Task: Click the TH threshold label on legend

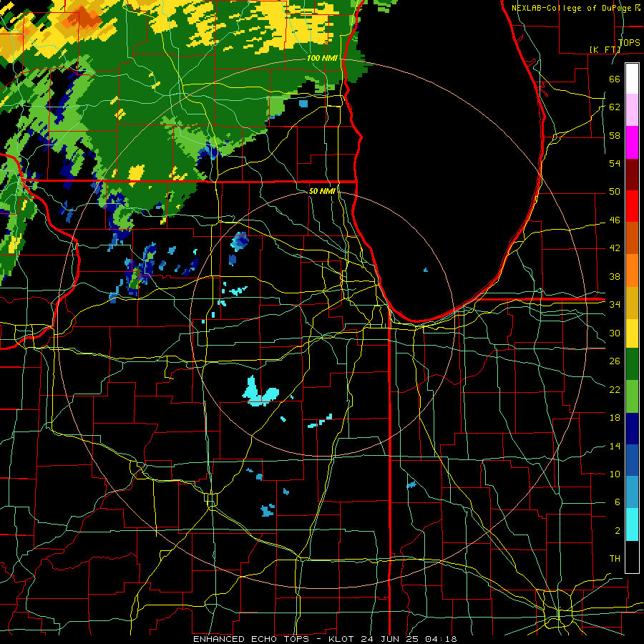Action: [x=615, y=559]
